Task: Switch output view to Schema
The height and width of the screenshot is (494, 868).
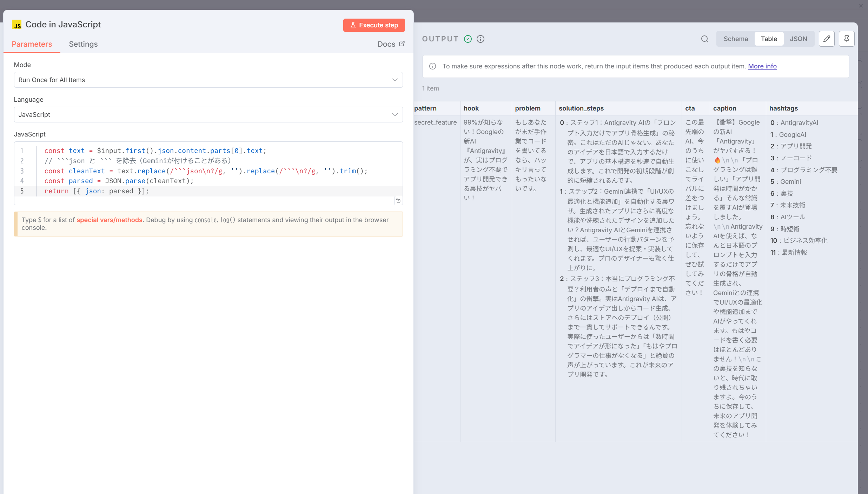Action: coord(736,39)
